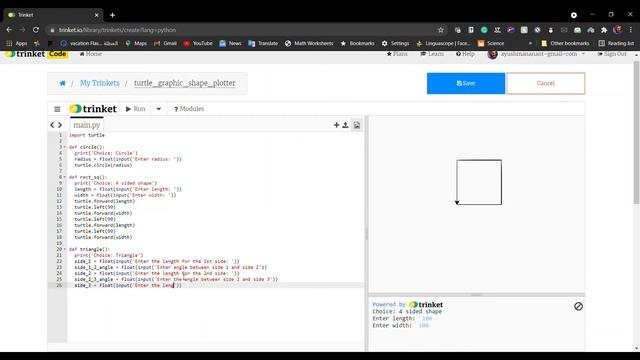
Task: Bookmark this page with star icon
Action: tap(441, 30)
